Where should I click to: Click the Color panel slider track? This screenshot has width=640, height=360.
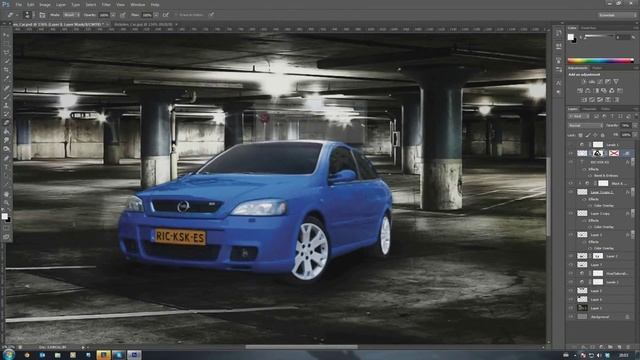tap(600, 37)
